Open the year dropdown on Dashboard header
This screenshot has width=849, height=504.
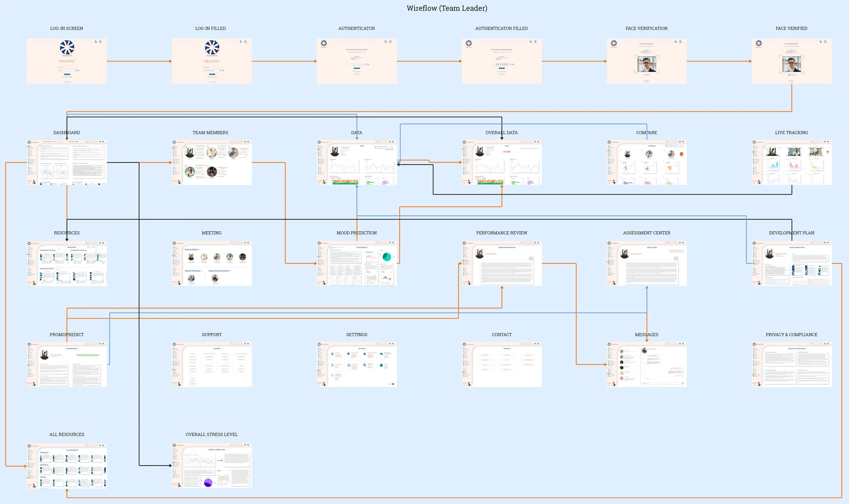pos(45,142)
